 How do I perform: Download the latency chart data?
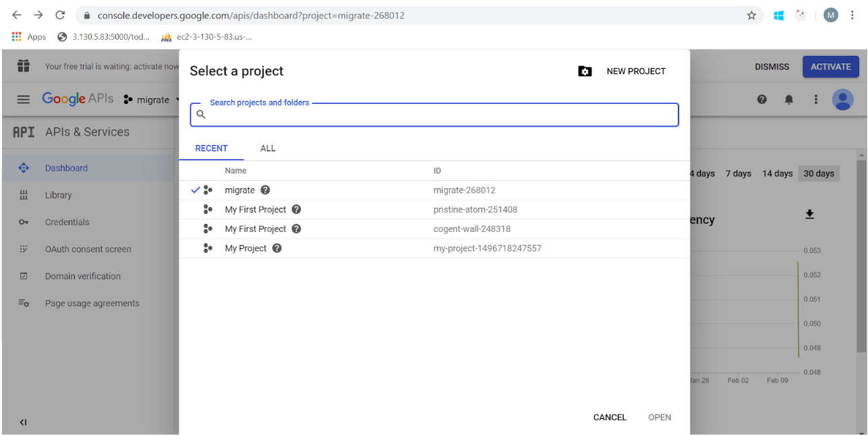click(809, 214)
